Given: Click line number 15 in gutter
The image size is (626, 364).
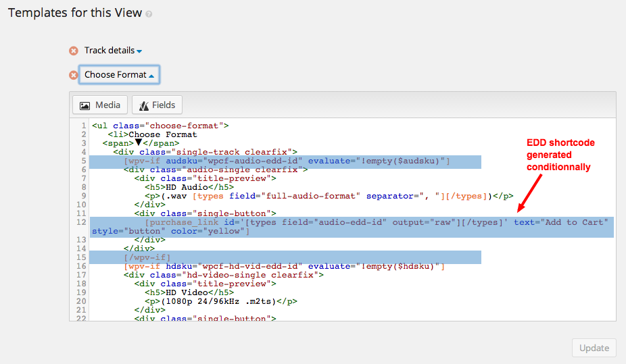Looking at the screenshot, I should click(x=81, y=257).
